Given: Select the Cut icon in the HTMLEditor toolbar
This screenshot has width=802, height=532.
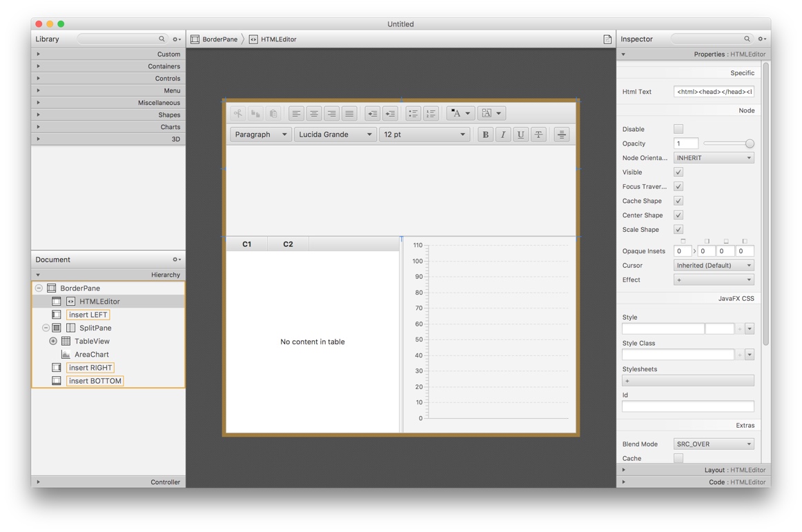Looking at the screenshot, I should pos(237,112).
